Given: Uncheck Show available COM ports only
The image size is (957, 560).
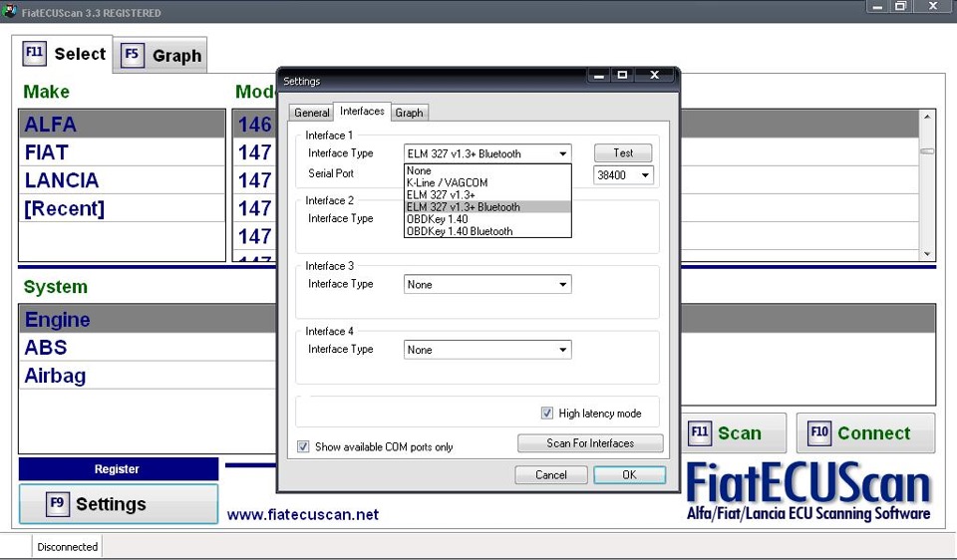Looking at the screenshot, I should pyautogui.click(x=303, y=446).
